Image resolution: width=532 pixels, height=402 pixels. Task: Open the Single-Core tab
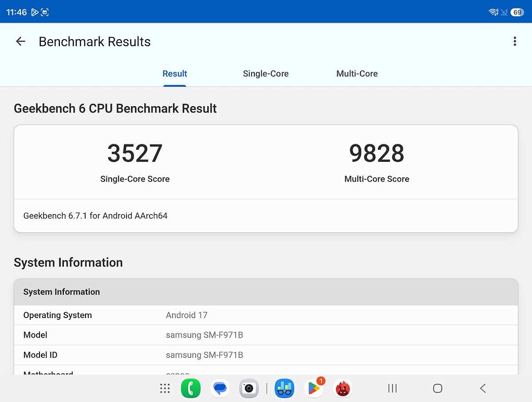[x=266, y=74]
